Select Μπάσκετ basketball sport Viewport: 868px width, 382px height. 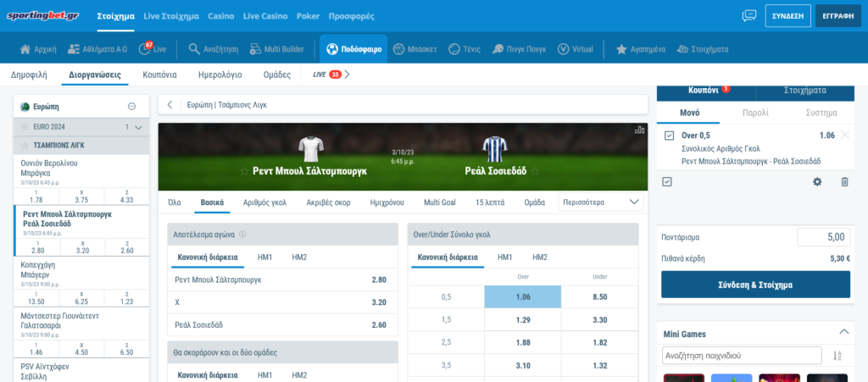point(415,49)
